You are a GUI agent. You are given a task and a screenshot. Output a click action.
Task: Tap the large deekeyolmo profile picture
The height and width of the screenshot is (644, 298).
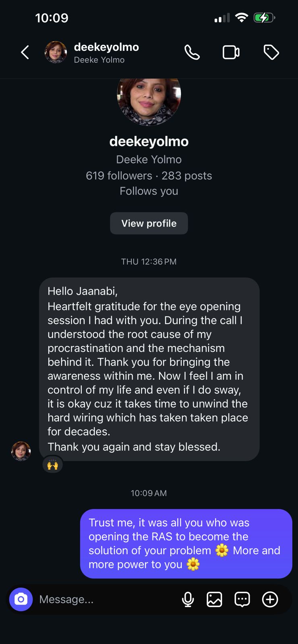149,97
